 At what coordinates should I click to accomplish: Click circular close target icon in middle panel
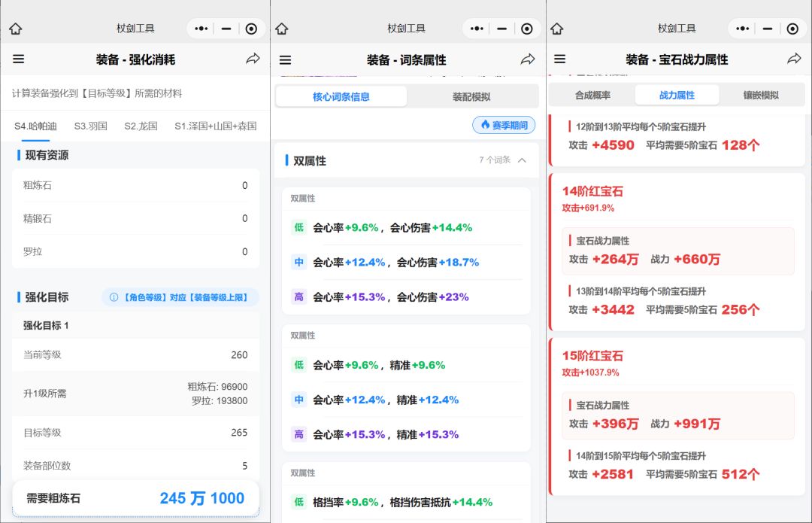point(526,29)
